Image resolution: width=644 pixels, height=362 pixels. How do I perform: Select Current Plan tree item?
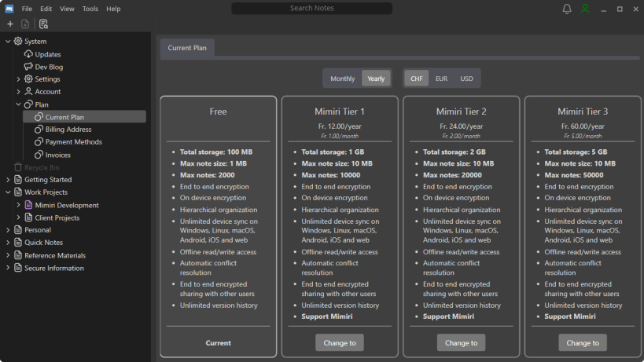tap(85, 117)
